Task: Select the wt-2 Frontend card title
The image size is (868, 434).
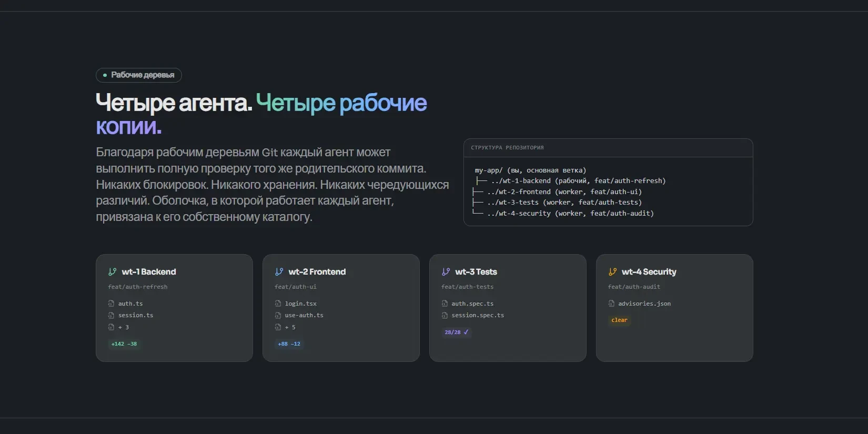Action: pos(317,272)
